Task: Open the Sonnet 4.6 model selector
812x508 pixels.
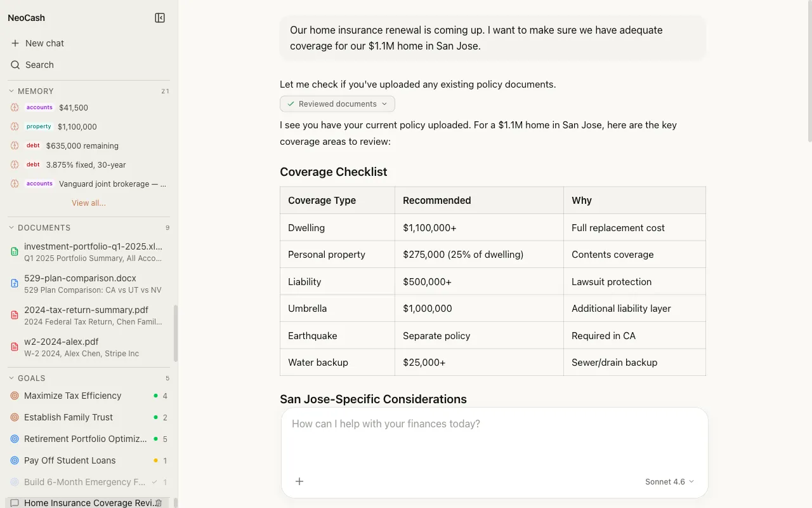Action: pos(669,481)
